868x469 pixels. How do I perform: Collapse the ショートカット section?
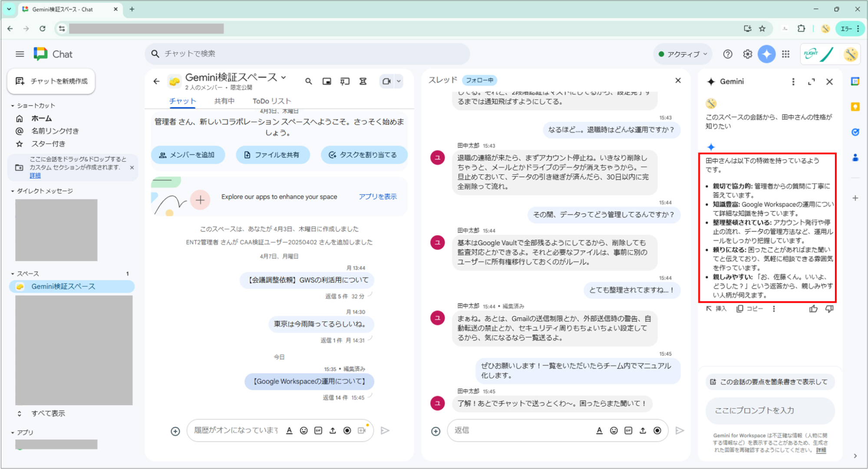click(x=13, y=106)
